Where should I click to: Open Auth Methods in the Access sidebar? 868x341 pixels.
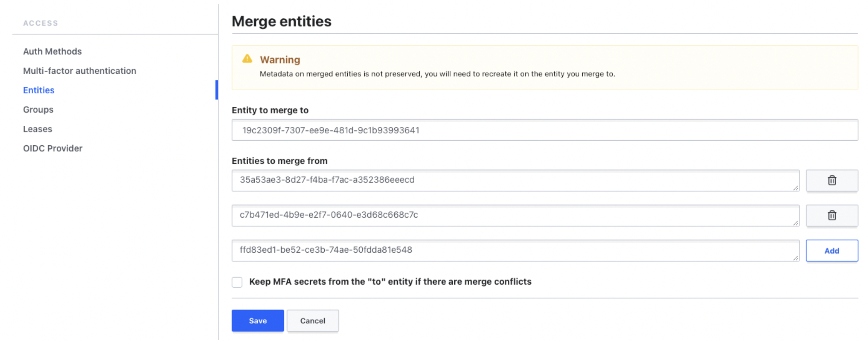52,51
